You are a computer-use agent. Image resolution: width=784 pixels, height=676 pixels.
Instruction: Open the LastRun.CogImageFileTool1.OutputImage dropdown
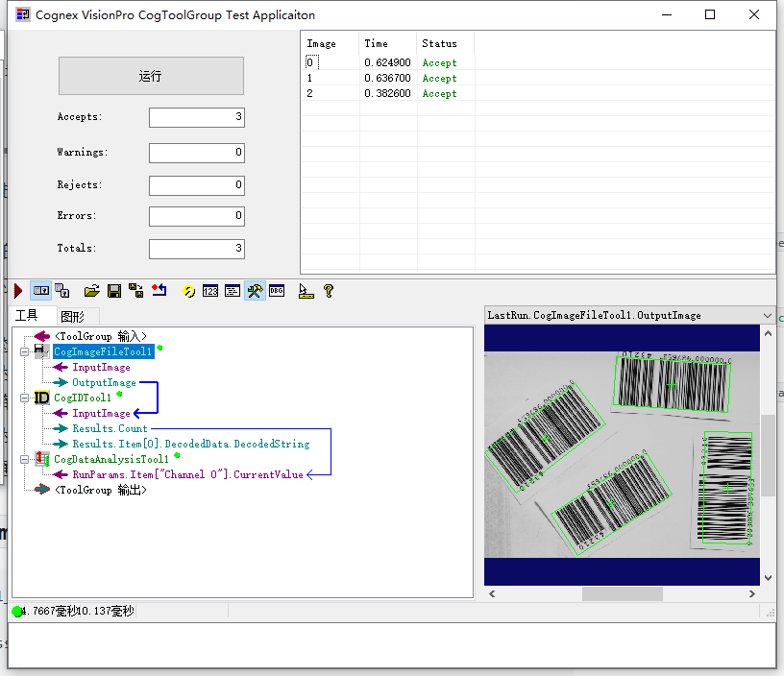click(x=768, y=315)
